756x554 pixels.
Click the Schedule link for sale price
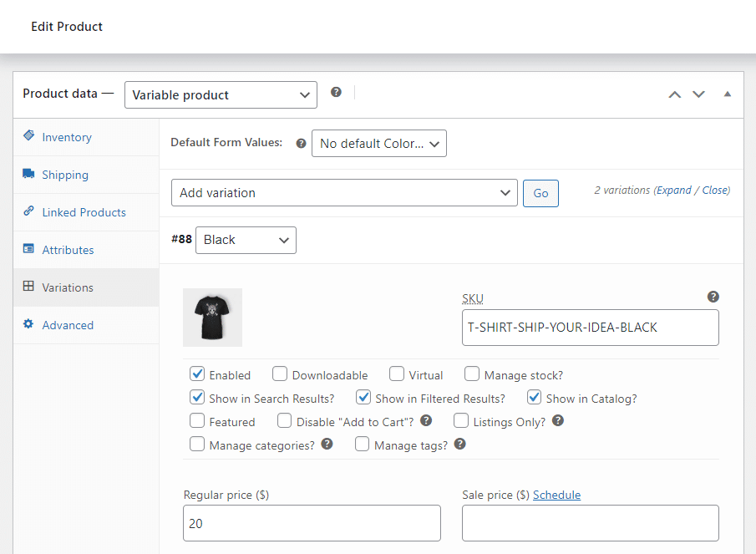[556, 495]
